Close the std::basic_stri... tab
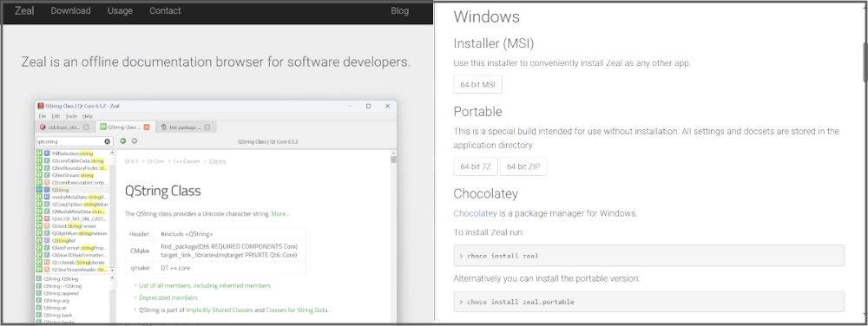This screenshot has width=868, height=326. click(86, 127)
